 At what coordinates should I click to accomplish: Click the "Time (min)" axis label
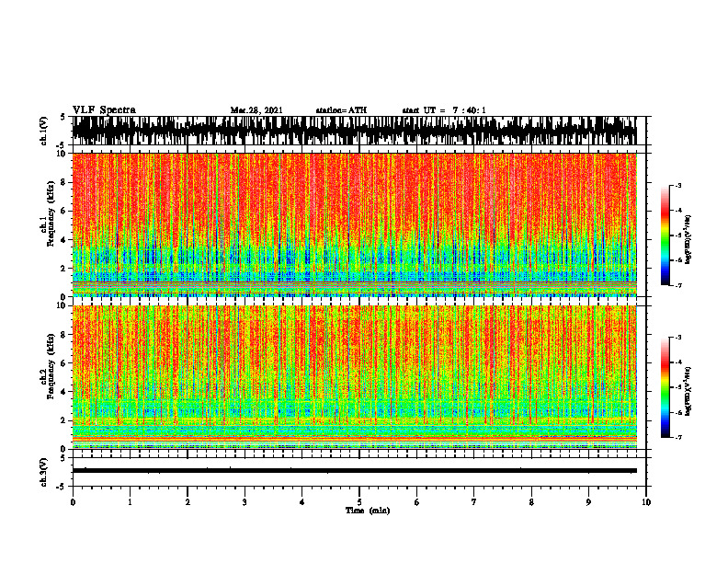pos(368,511)
